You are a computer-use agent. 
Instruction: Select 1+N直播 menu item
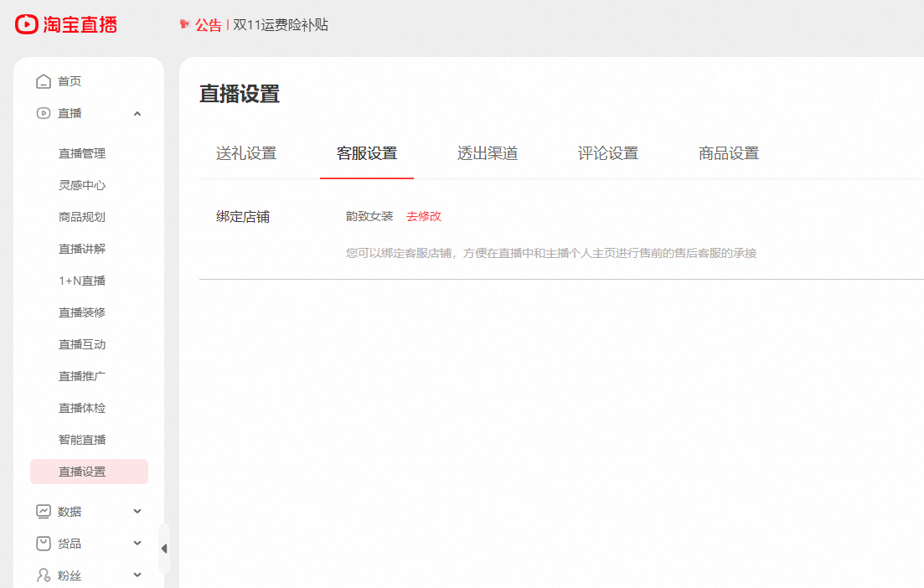click(82, 281)
